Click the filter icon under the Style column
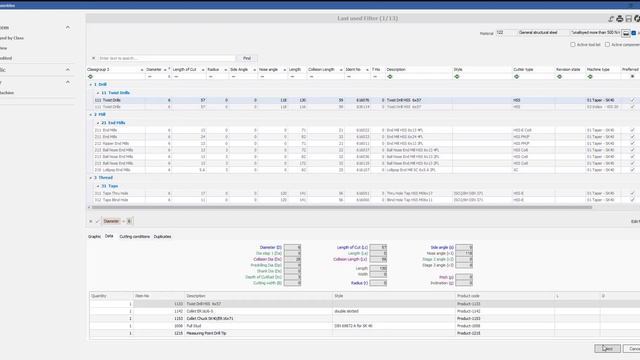 point(457,76)
